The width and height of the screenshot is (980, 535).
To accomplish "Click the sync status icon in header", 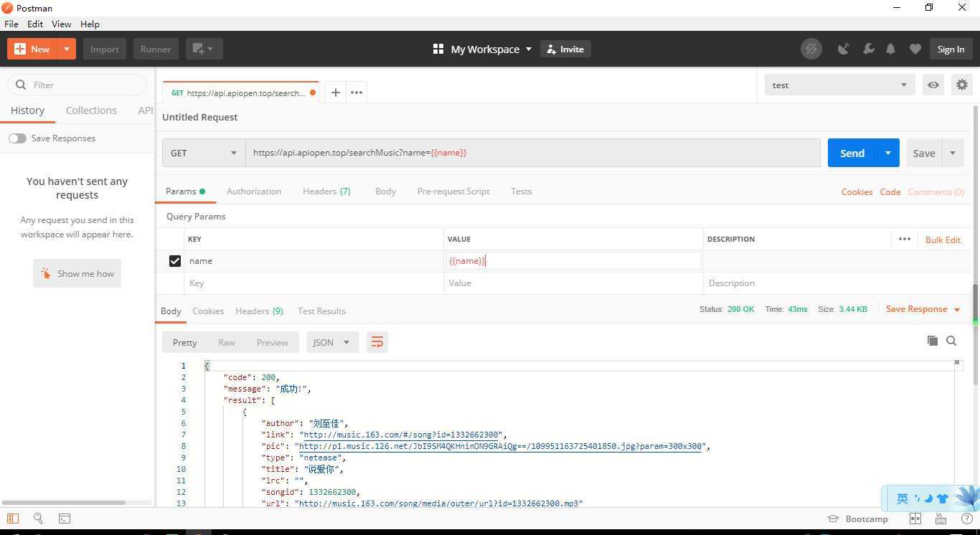I will (x=811, y=49).
